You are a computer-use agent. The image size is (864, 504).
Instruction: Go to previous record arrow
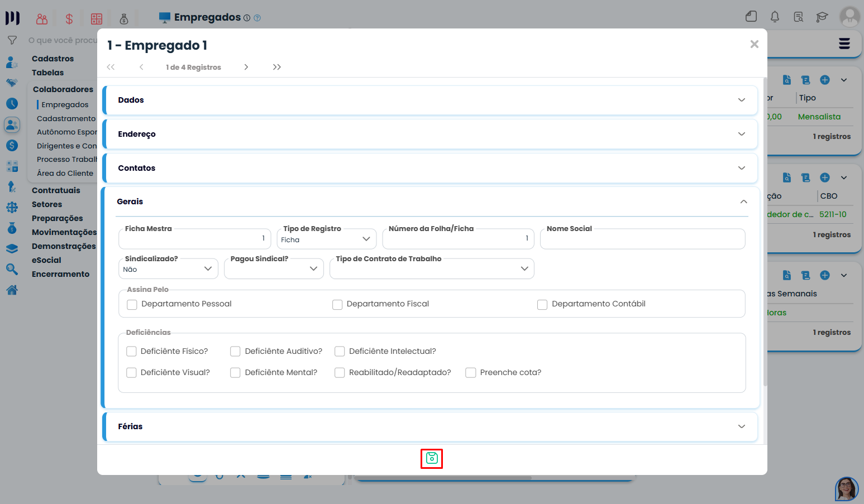click(x=141, y=67)
